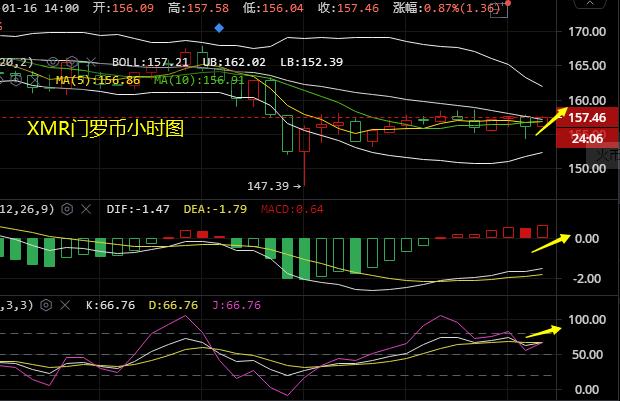Viewport: 620px width, 401px height.
Task: Click the -2.00 MACD axis label
Action: point(587,278)
